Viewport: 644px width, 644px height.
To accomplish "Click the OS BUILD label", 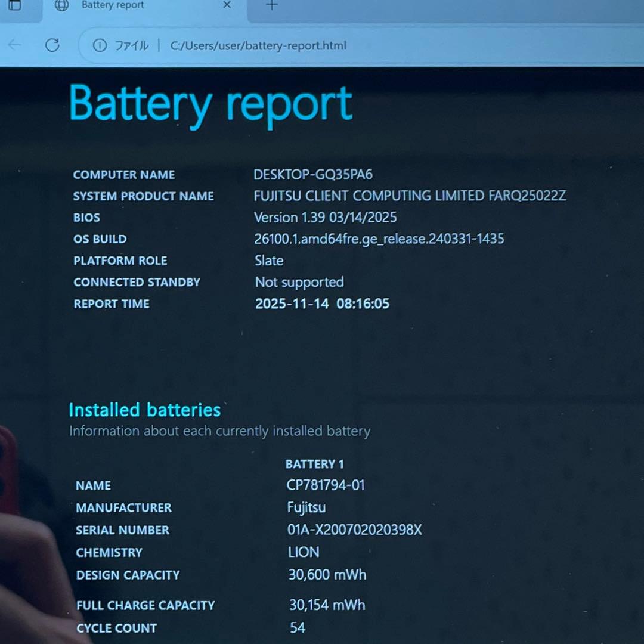I will (100, 239).
